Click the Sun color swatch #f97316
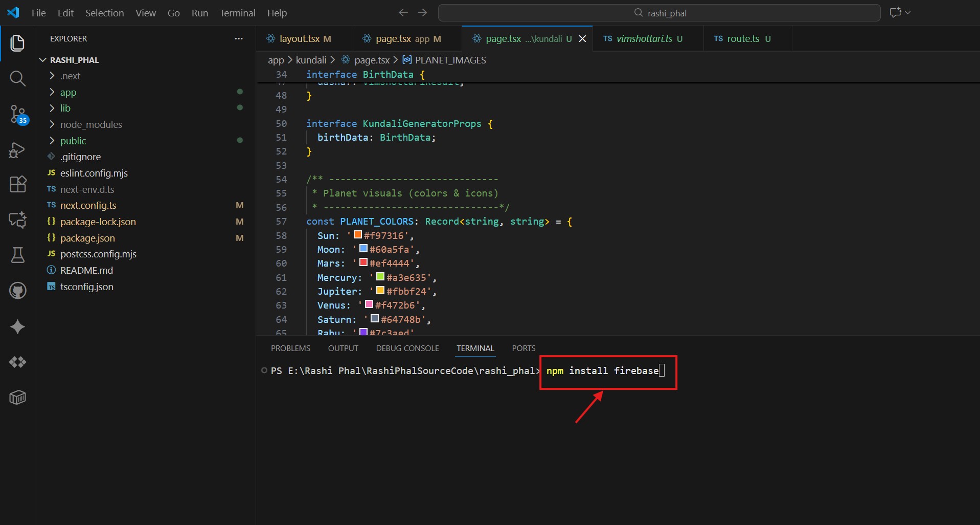 pyautogui.click(x=358, y=235)
